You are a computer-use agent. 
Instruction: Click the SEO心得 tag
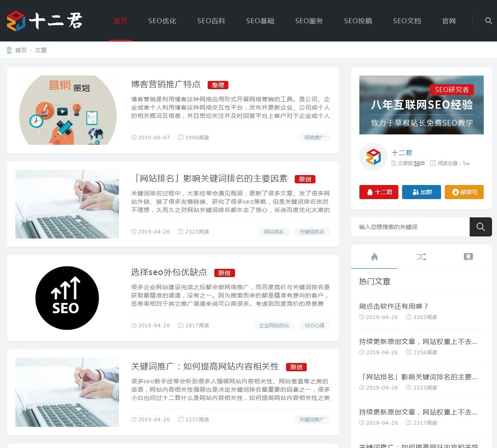pos(315,326)
